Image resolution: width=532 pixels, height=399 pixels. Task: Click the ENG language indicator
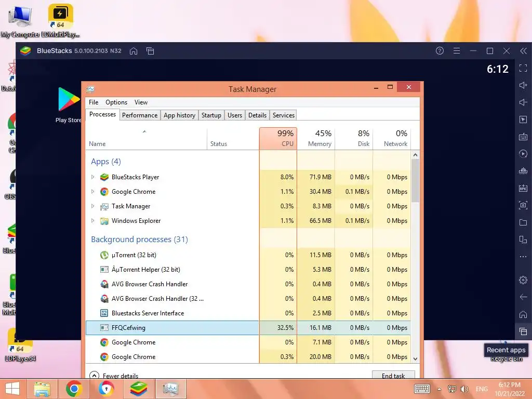[482, 389]
